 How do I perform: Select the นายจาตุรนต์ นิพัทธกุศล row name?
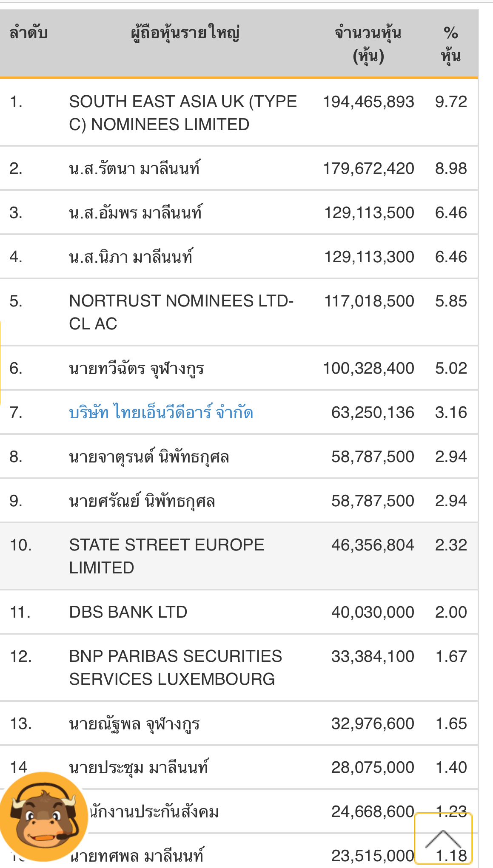[x=149, y=457]
